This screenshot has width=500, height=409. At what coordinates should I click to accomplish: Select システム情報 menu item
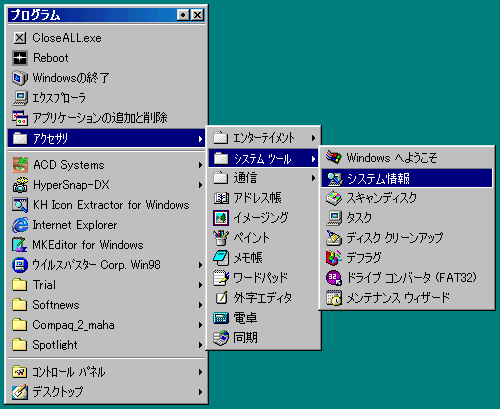click(407, 178)
